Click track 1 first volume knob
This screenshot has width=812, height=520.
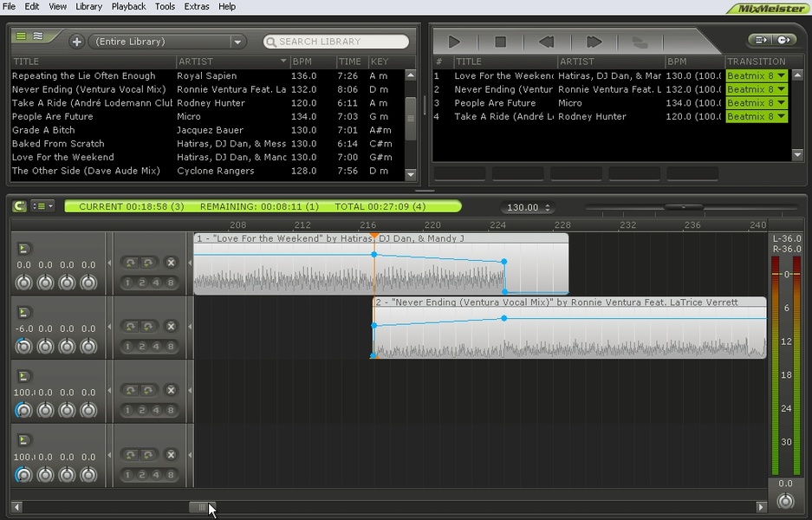[23, 283]
